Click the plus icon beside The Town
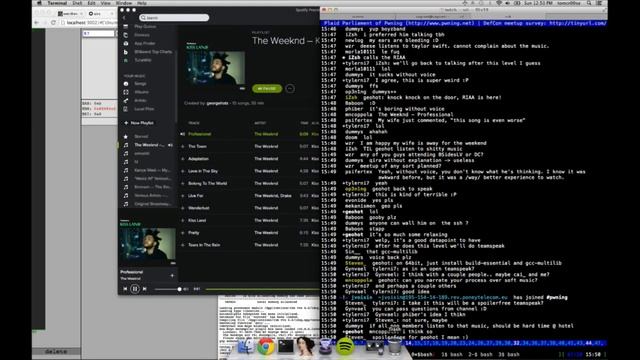 point(182,146)
